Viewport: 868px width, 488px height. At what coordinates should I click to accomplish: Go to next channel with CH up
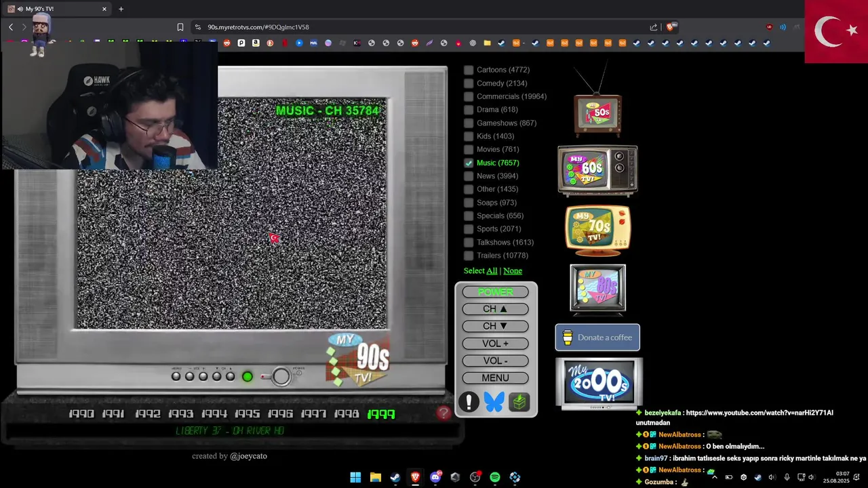495,309
